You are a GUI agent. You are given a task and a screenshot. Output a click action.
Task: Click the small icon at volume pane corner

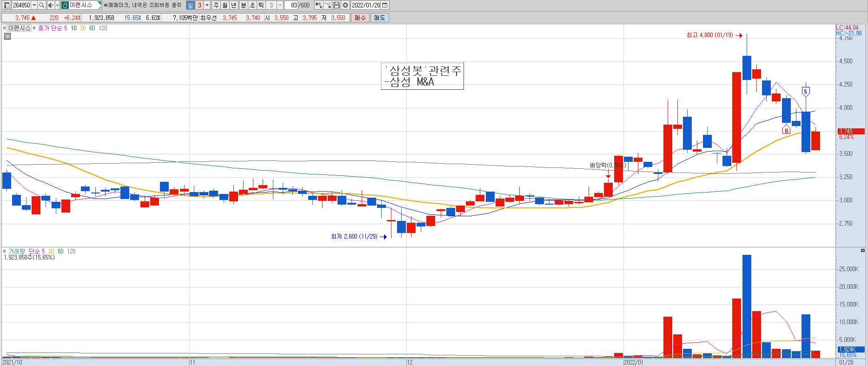tap(863, 251)
